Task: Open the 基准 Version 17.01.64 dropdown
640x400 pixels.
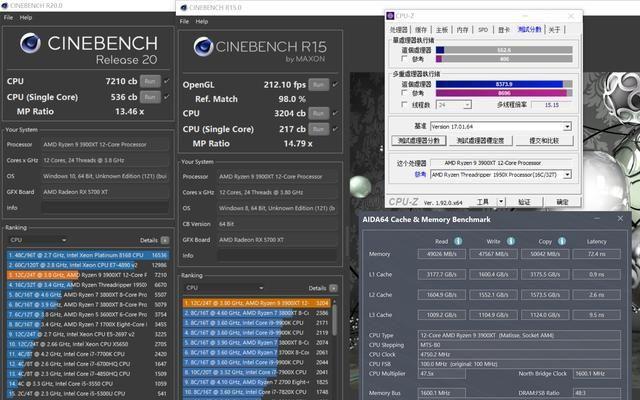Action: click(x=501, y=127)
